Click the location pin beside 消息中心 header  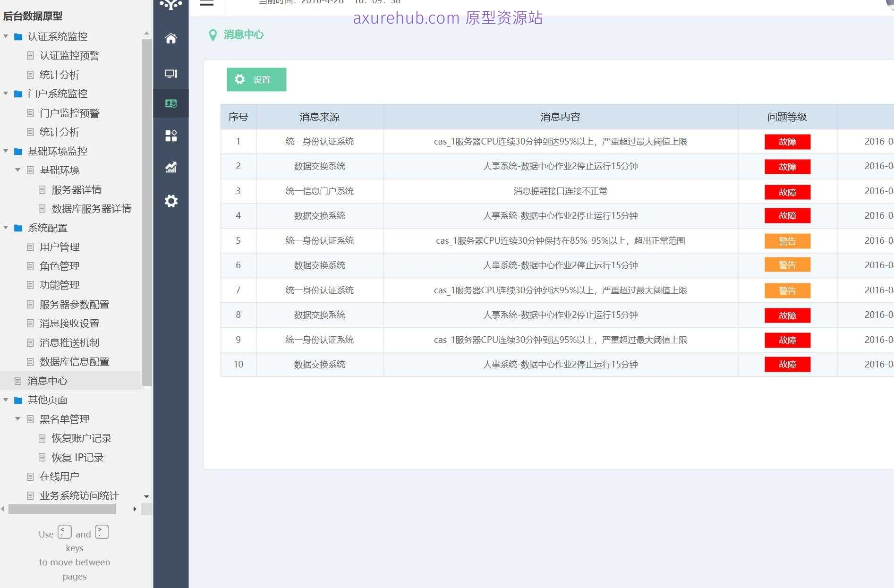click(x=213, y=34)
